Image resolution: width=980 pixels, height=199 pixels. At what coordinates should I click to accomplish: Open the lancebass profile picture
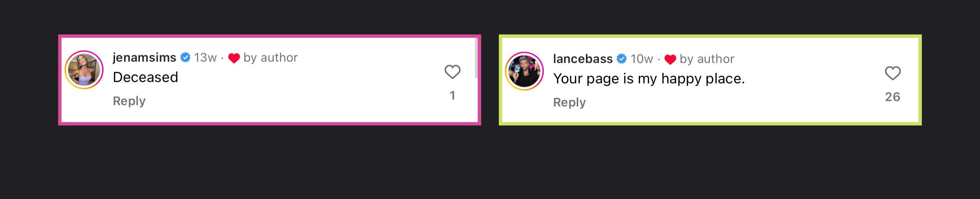pyautogui.click(x=524, y=71)
